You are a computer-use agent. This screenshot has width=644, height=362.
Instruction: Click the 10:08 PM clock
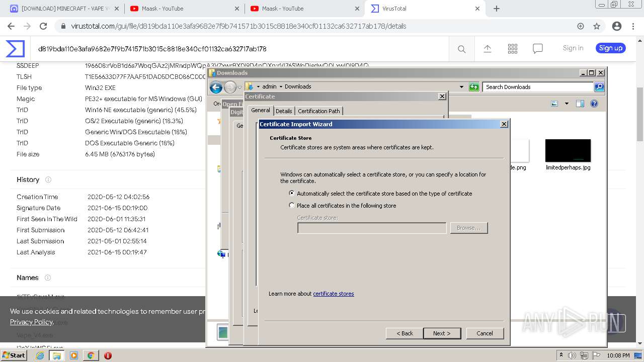coord(618,355)
